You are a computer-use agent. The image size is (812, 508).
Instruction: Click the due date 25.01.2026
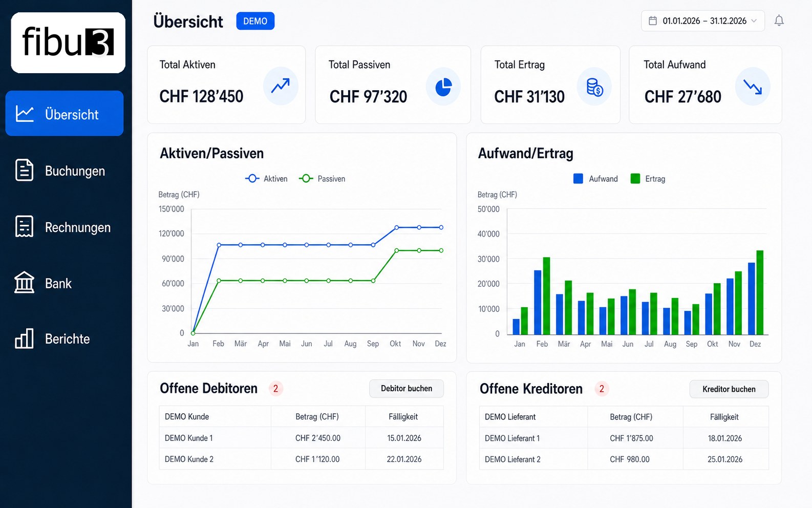725,459
